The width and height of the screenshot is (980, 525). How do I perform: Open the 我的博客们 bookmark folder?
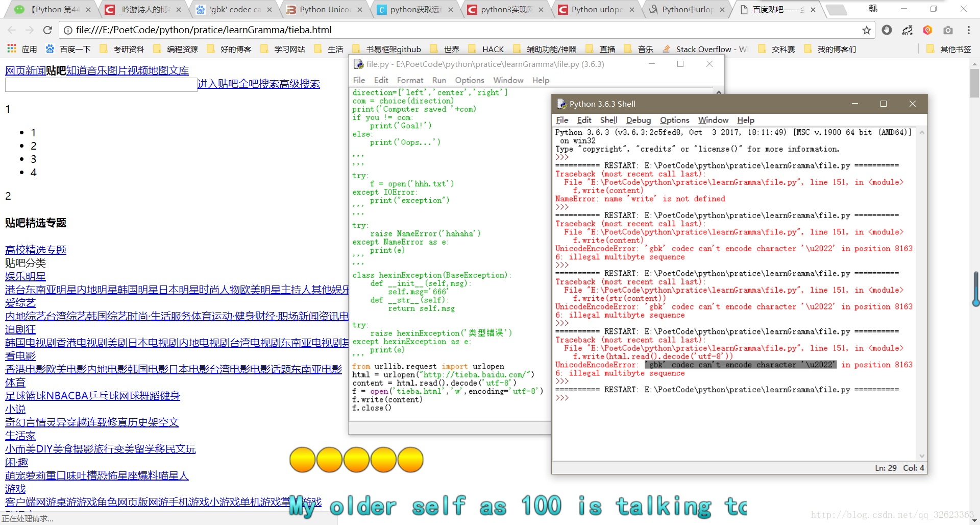click(830, 49)
